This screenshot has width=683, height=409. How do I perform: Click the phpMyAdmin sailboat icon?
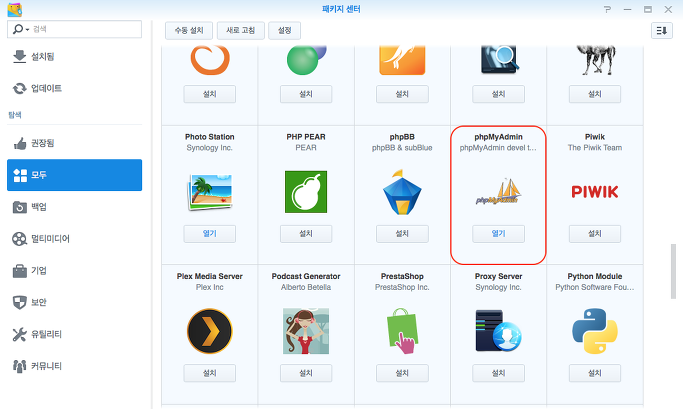498,192
